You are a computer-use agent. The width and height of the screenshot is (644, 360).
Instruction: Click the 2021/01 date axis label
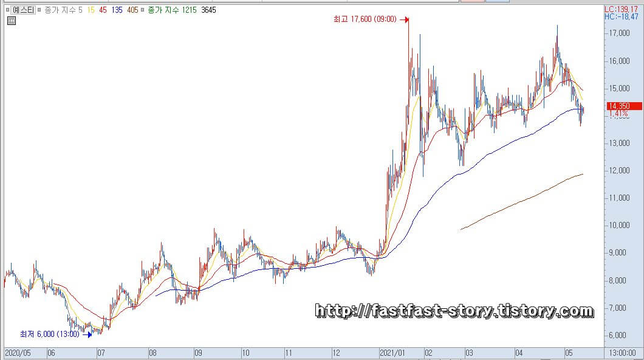(x=392, y=353)
